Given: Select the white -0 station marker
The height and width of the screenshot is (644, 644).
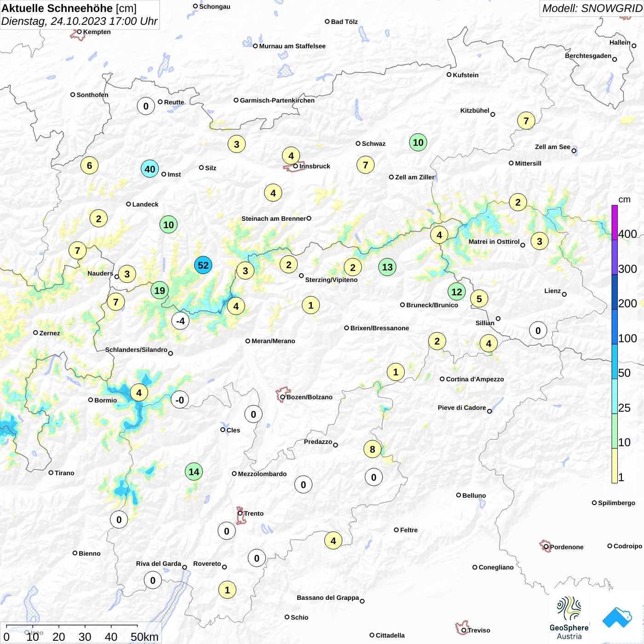Looking at the screenshot, I should coord(180,400).
